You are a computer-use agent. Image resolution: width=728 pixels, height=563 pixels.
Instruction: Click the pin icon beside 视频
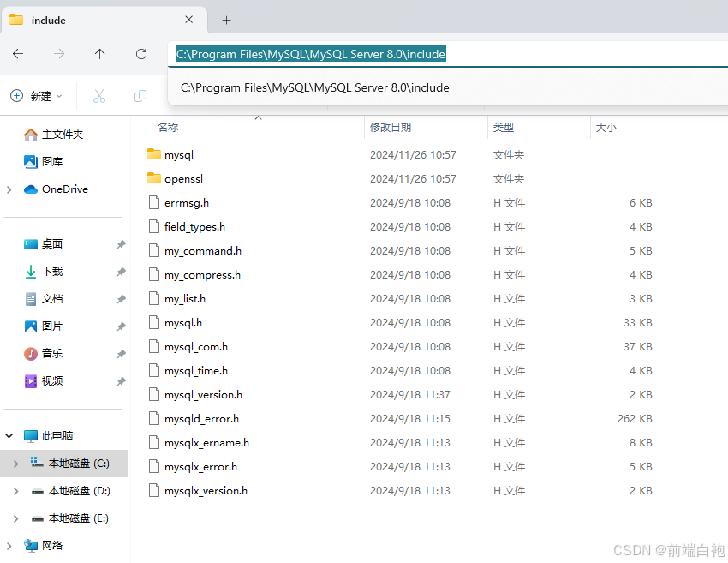click(x=121, y=381)
